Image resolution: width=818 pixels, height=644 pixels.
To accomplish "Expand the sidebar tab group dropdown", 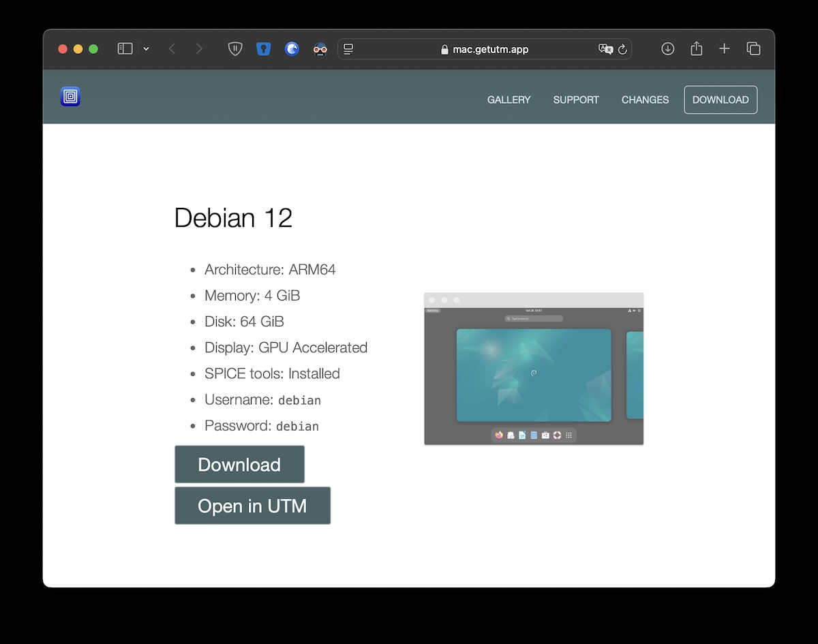I will [146, 49].
